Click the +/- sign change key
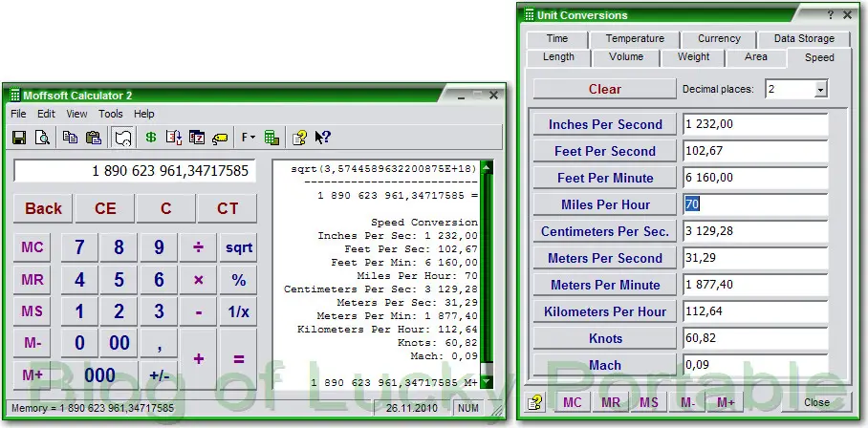The image size is (868, 428). tap(159, 375)
